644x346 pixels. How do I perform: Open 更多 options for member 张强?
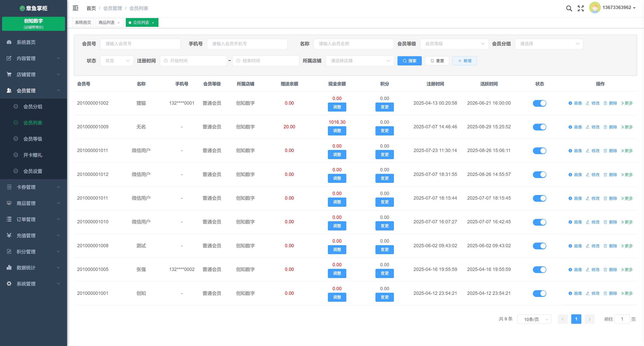627,269
